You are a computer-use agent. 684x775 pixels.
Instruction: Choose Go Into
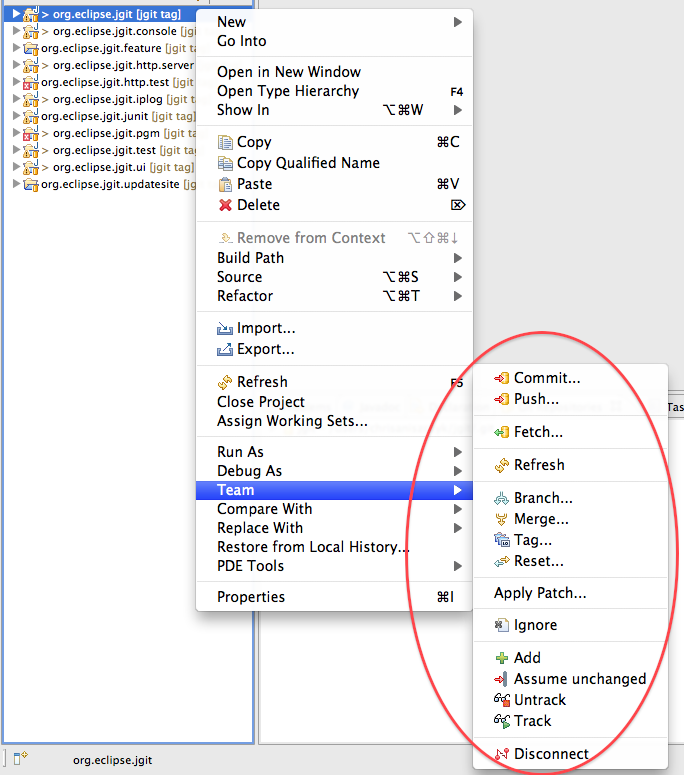(x=334, y=41)
